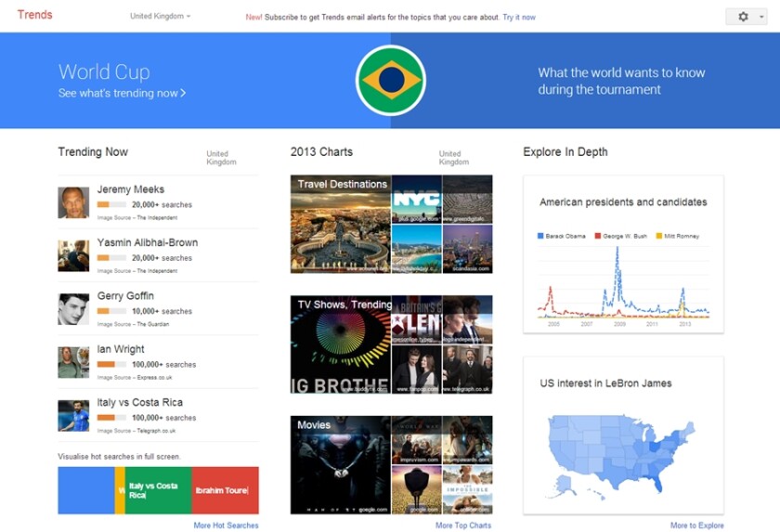The width and height of the screenshot is (780, 532).
Task: Click 'American presidents and candidates' card title
Action: (623, 201)
